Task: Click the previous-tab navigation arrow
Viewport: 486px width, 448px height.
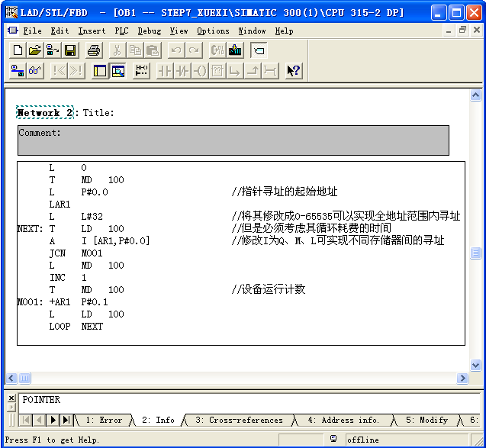Action: click(39, 421)
